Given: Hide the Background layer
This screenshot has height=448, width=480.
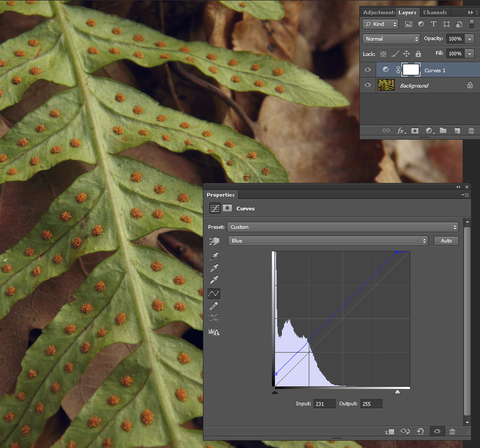Looking at the screenshot, I should point(368,85).
